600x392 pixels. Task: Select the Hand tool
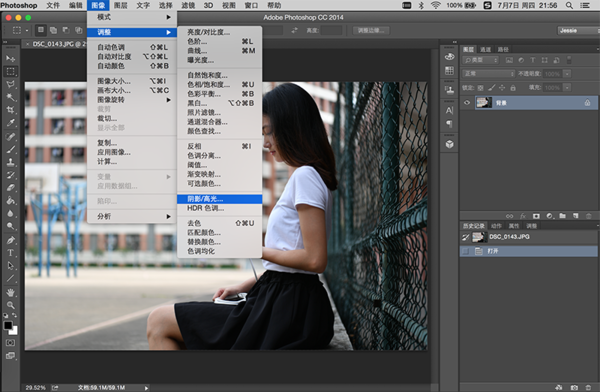[10, 292]
